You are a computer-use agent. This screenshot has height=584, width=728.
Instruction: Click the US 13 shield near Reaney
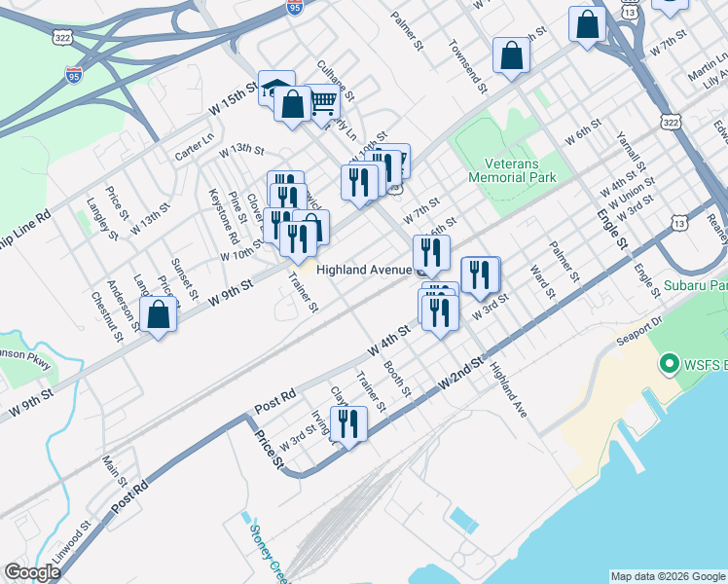[x=678, y=223]
